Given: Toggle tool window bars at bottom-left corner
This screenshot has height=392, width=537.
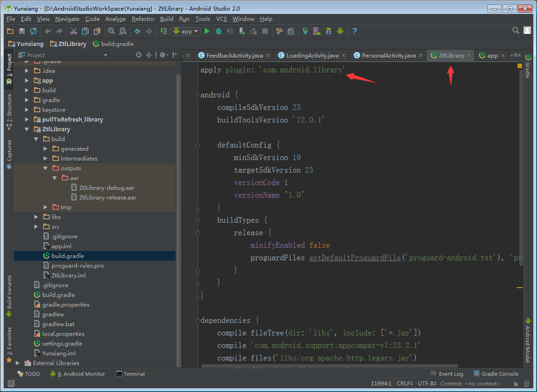Looking at the screenshot, I should [11, 384].
